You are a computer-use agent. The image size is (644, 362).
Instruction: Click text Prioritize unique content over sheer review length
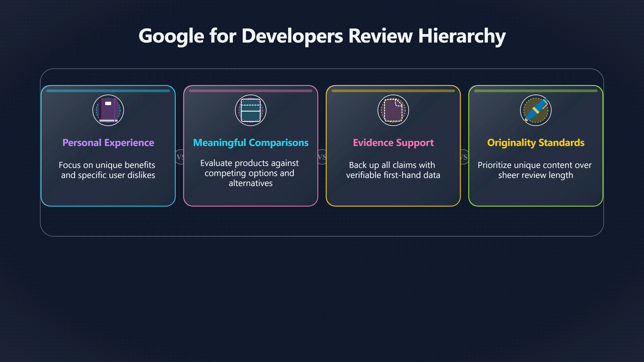coord(534,170)
